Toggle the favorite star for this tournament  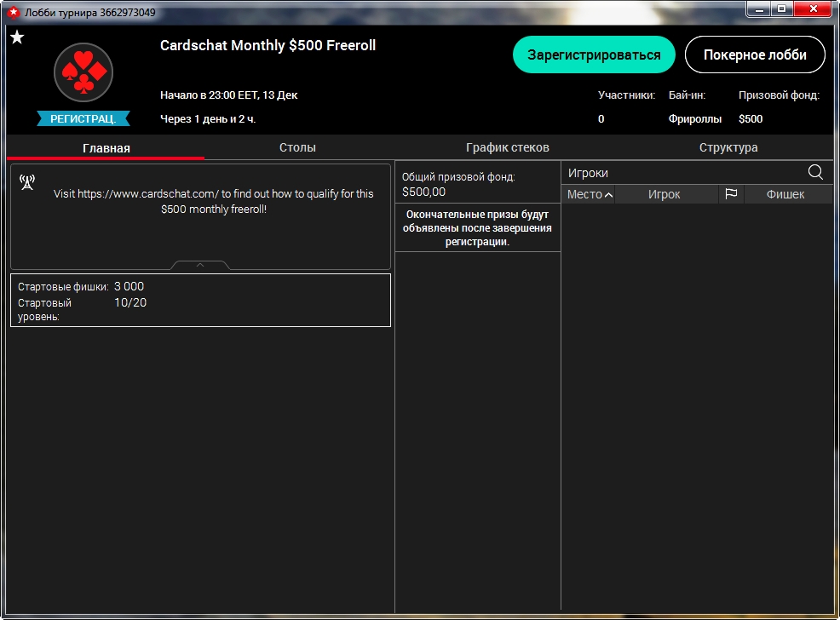tap(17, 37)
